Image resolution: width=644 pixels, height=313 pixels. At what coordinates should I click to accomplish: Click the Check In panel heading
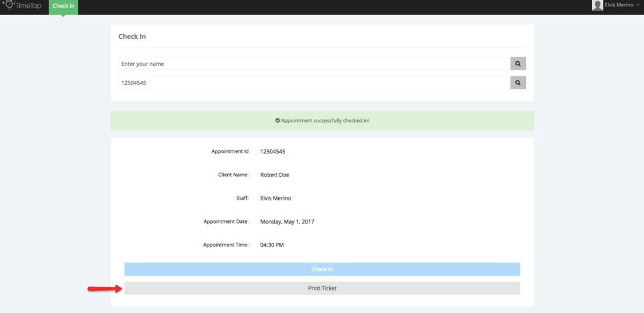point(132,37)
